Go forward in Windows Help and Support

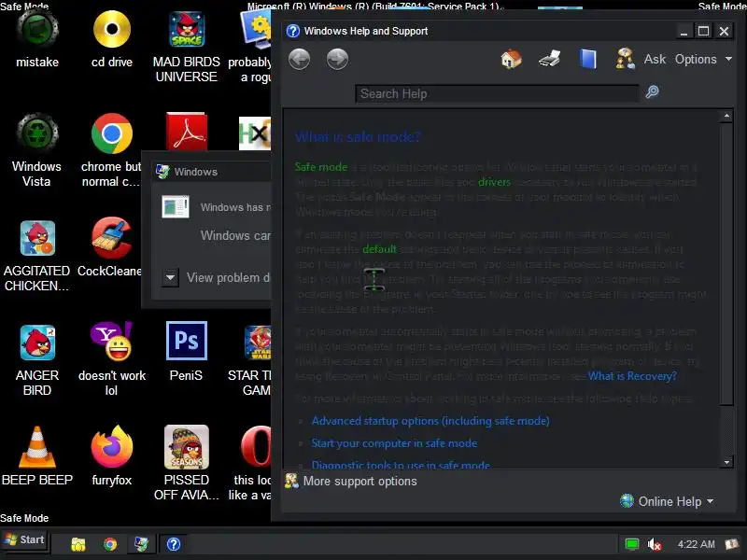point(337,60)
